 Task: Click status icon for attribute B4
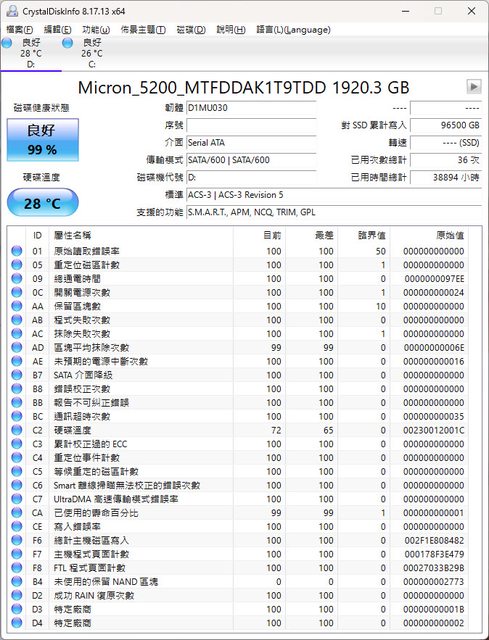tap(17, 582)
